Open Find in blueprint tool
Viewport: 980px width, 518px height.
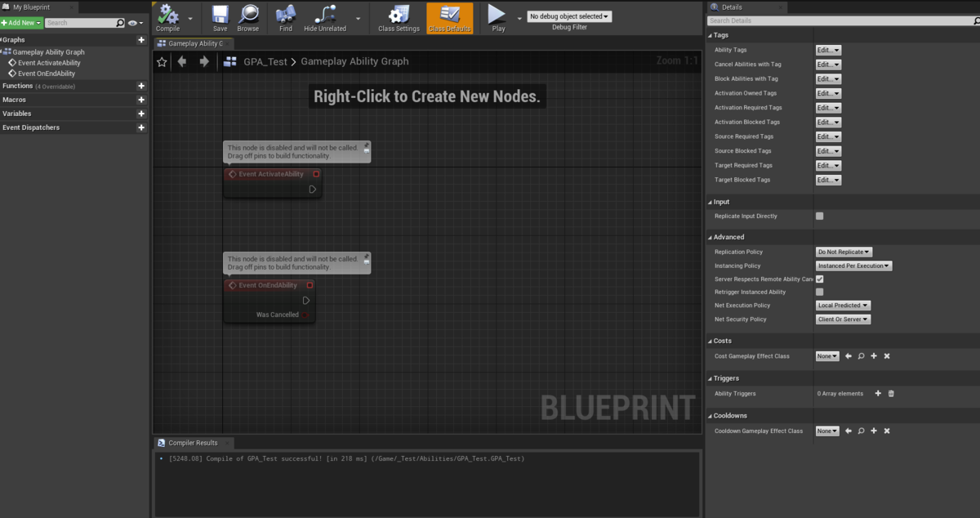[286, 18]
